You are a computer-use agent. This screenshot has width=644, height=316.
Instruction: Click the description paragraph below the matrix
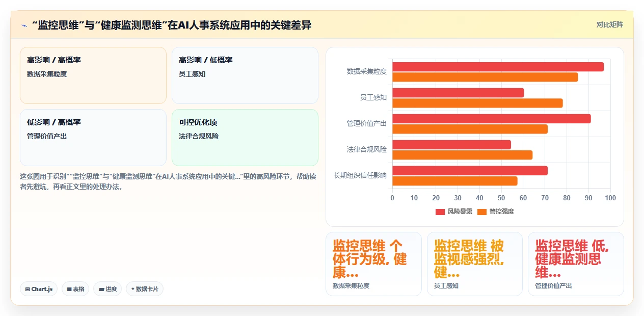[169, 181]
